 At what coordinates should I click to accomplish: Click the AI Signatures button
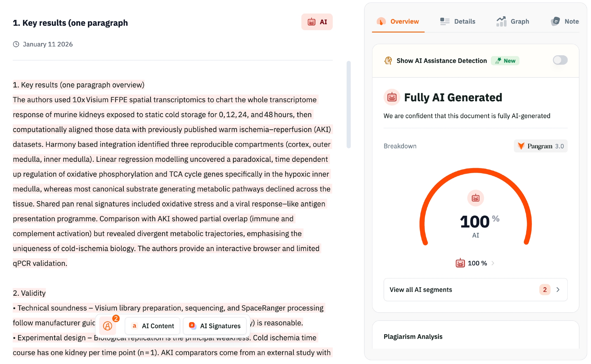pos(215,326)
